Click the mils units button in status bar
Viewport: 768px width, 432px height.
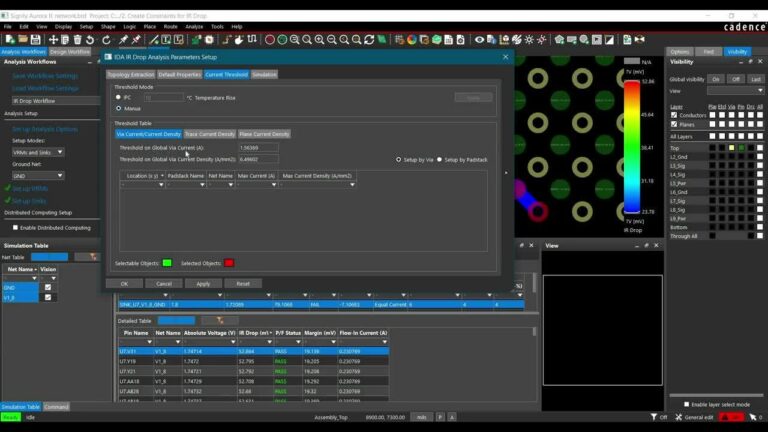pyautogui.click(x=422, y=417)
